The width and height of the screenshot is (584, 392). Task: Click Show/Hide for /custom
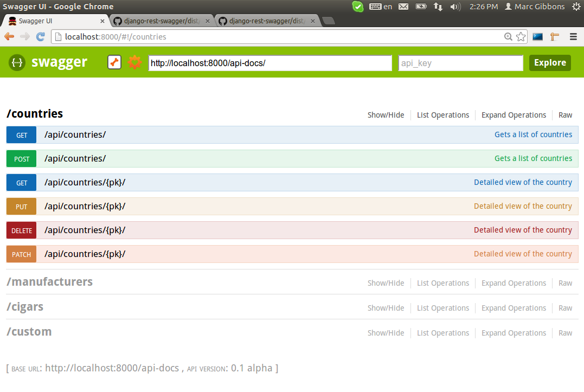pos(386,333)
